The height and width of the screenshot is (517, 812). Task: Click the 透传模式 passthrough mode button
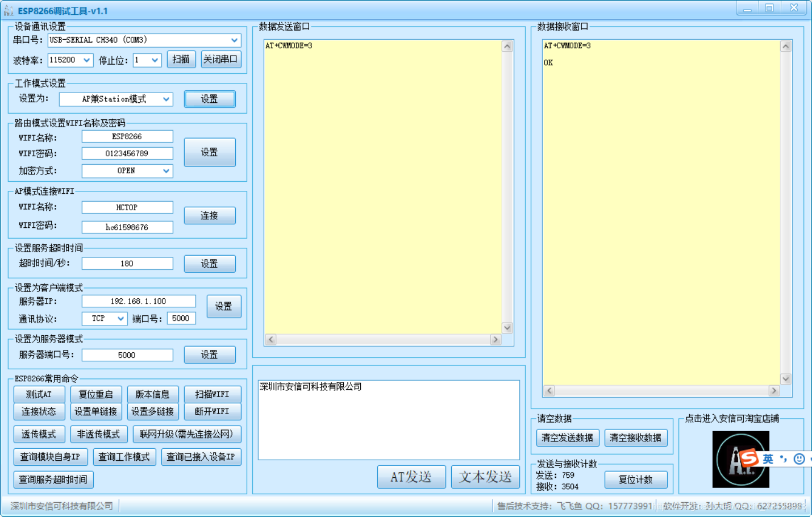tap(39, 434)
